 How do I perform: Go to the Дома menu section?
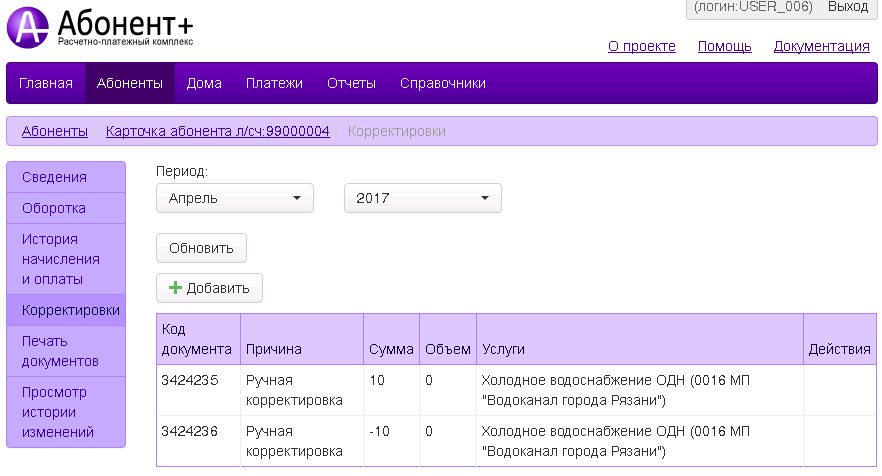(204, 83)
